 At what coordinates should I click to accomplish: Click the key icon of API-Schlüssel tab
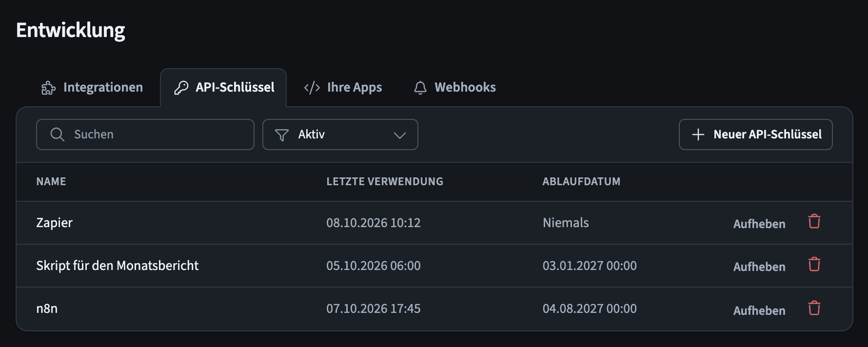tap(181, 88)
